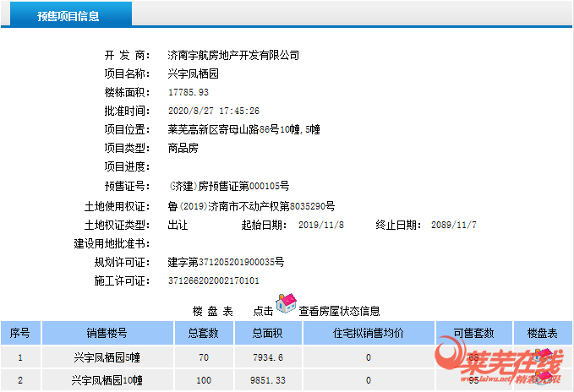The width and height of the screenshot is (574, 392).
Task: Click the 项目进度 label
Action: point(127,166)
